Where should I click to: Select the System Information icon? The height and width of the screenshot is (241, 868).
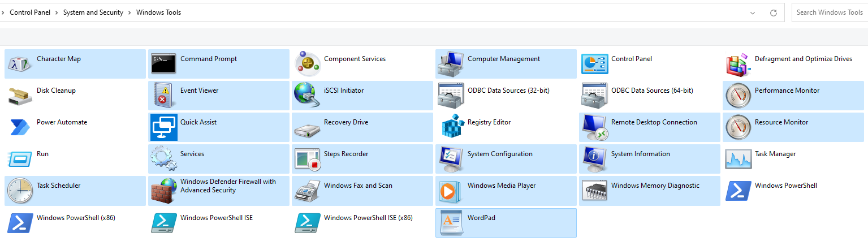[594, 159]
